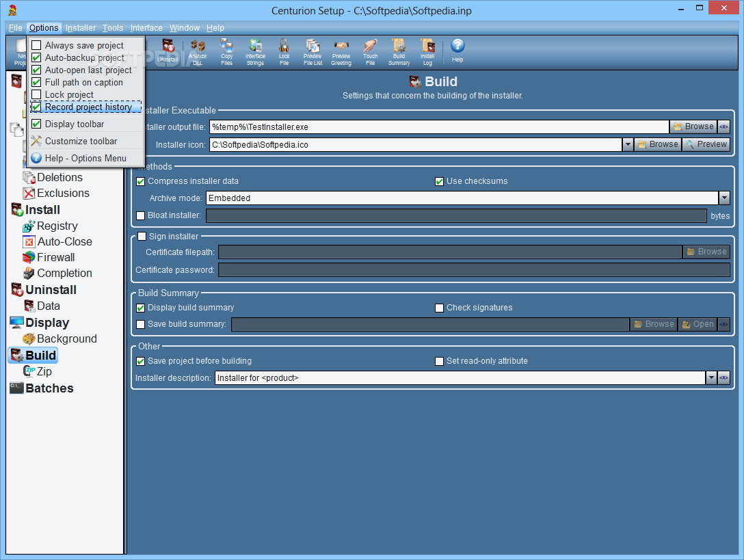The height and width of the screenshot is (560, 744).
Task: Browse for installer output file
Action: pos(693,126)
